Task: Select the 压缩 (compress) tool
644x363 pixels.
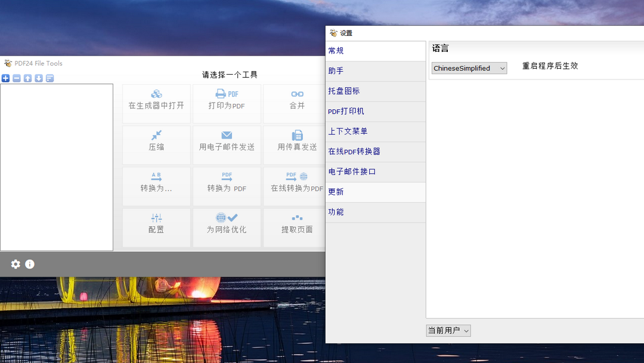Action: 156,145
